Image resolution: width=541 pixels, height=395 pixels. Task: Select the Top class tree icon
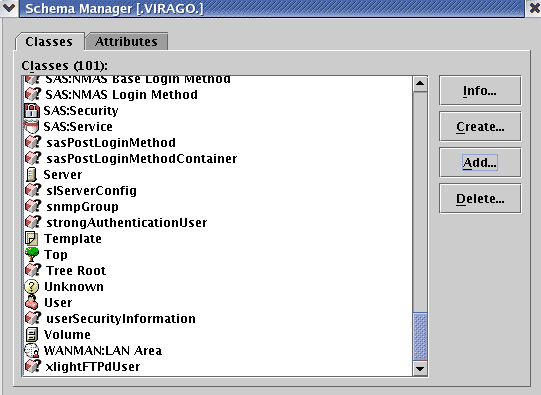[32, 254]
